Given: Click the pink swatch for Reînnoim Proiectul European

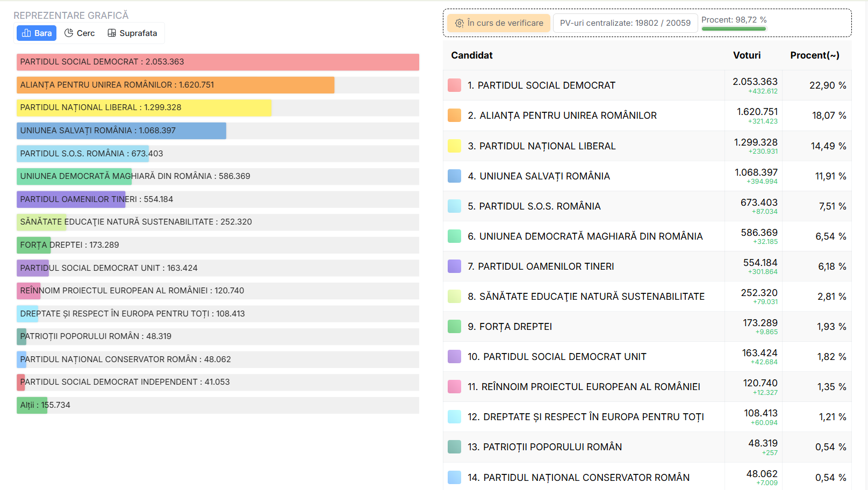Looking at the screenshot, I should (x=454, y=387).
